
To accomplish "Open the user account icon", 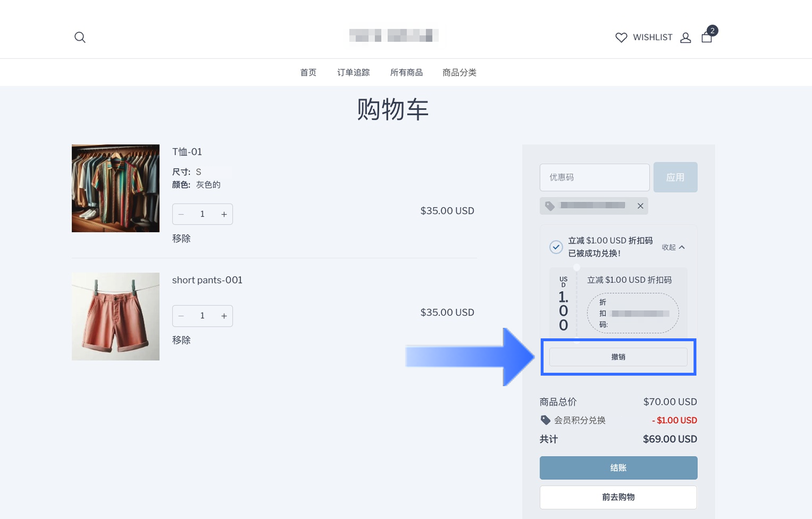I will pos(685,37).
